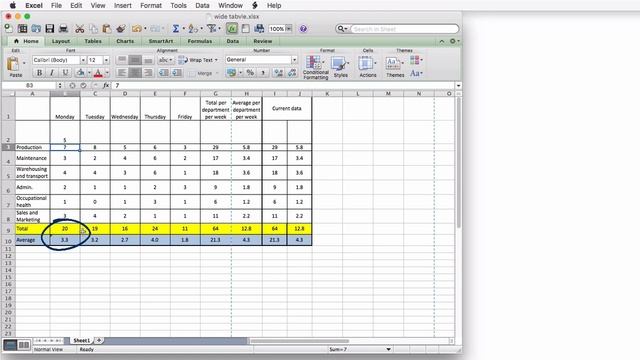Click the Search in Sheet field
The width and height of the screenshot is (640, 360).
(404, 29)
